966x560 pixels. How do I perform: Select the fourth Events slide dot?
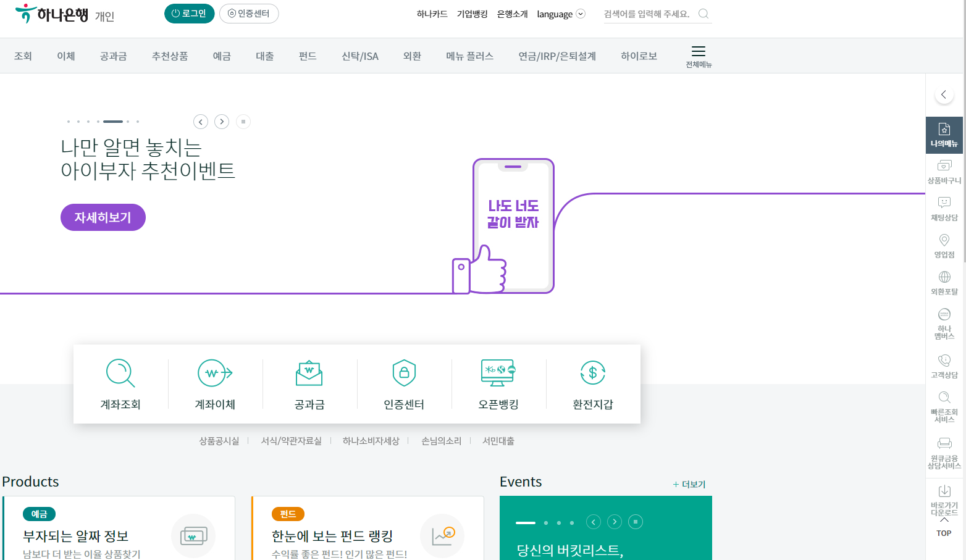click(572, 523)
